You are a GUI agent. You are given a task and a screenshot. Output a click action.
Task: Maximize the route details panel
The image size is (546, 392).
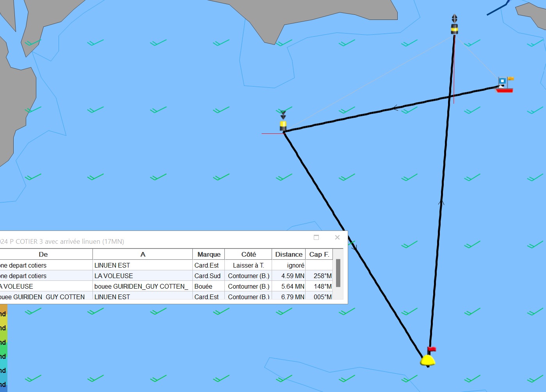(x=317, y=238)
